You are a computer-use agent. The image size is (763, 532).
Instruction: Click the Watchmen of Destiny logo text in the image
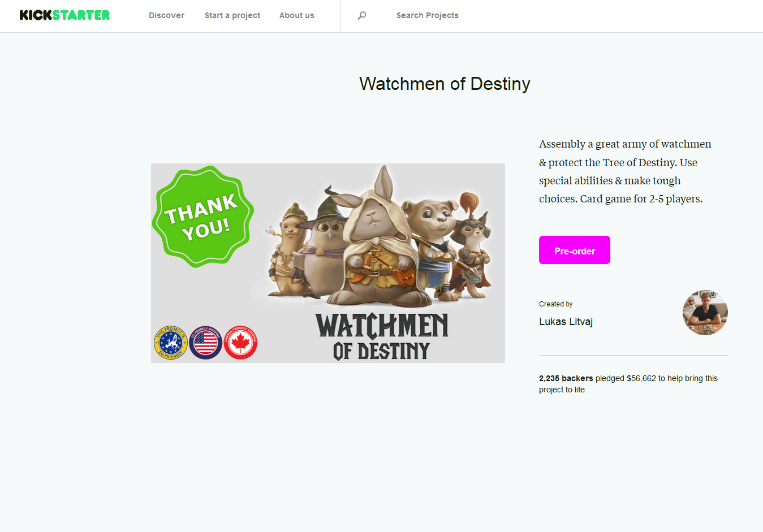382,337
